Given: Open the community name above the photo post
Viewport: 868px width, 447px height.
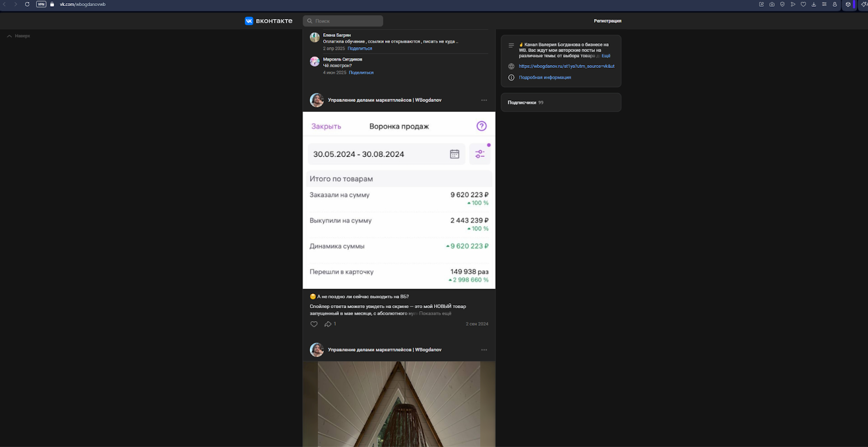Looking at the screenshot, I should click(x=385, y=350).
